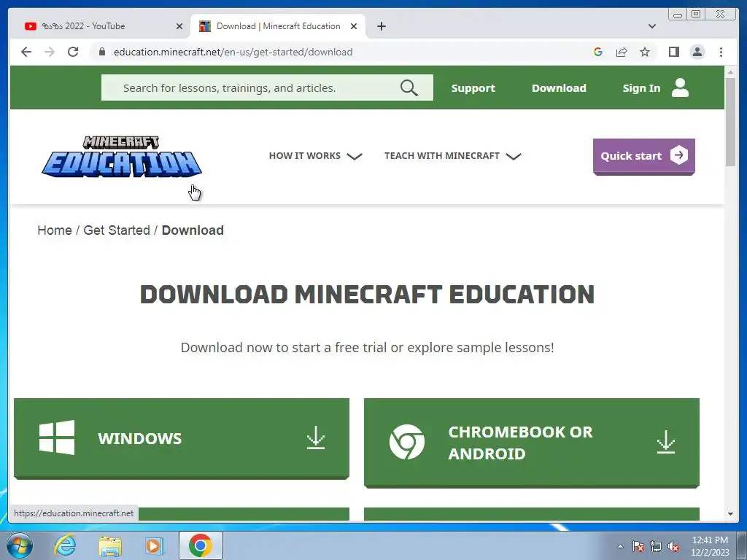Click the share page icon
This screenshot has width=747, height=560.
(x=622, y=52)
